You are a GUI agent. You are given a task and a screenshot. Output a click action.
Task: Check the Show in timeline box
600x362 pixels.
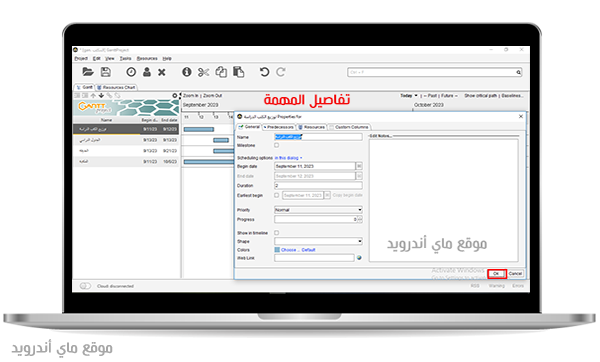pos(276,233)
